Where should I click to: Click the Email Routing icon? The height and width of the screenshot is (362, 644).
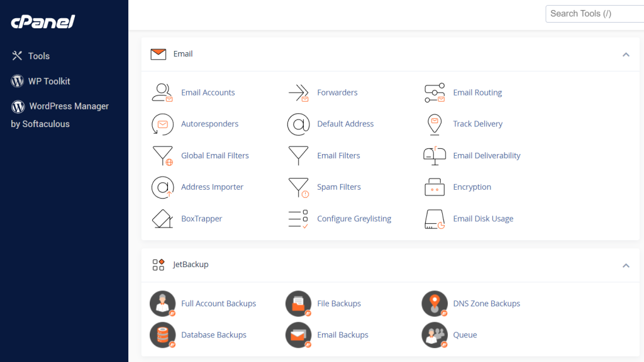coord(435,93)
